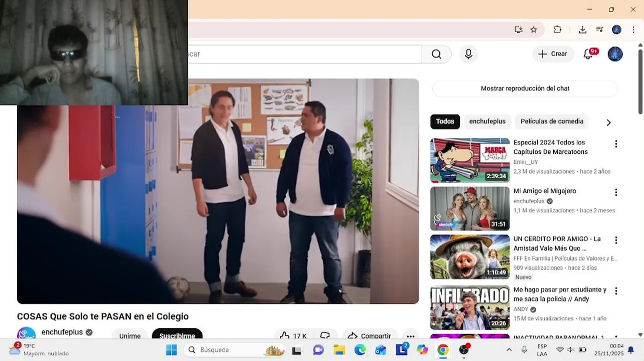
Task: Select the Películas de comedia chip
Action: click(x=552, y=121)
